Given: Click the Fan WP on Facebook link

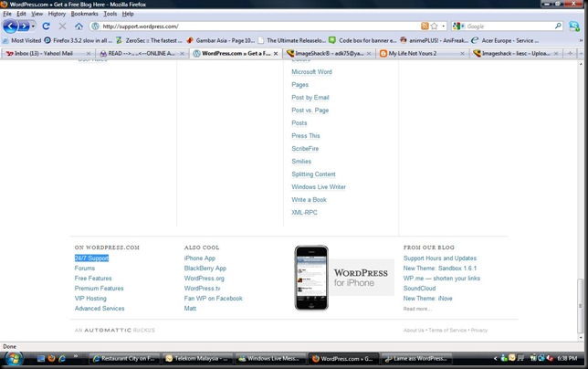Looking at the screenshot, I should tap(213, 298).
